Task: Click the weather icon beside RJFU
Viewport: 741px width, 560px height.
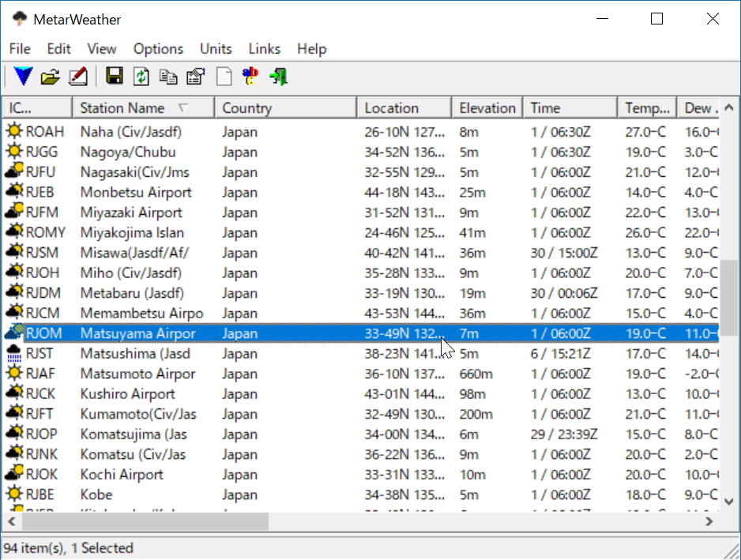Action: (14, 171)
